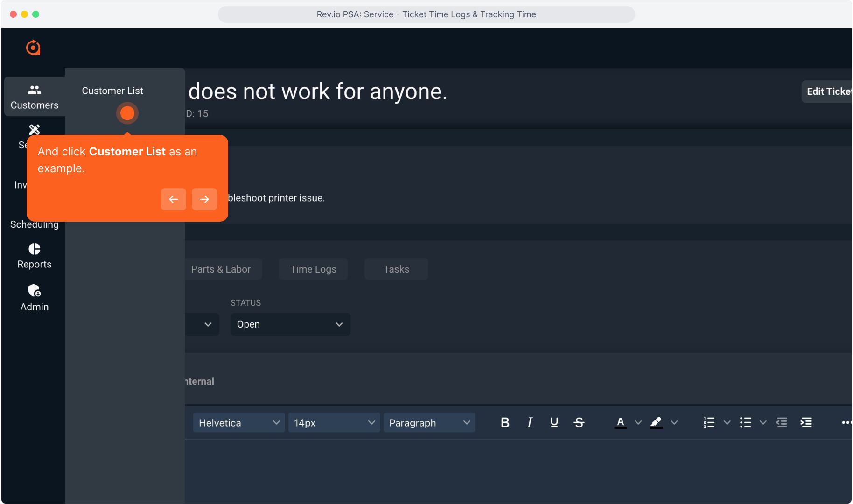The height and width of the screenshot is (504, 853).
Task: Apply strikethrough formatting
Action: [579, 423]
